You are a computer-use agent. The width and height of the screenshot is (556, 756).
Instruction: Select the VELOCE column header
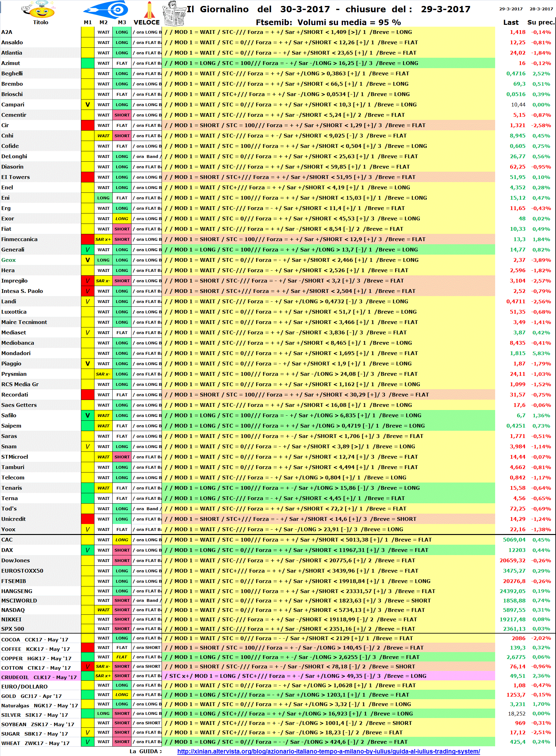click(147, 22)
